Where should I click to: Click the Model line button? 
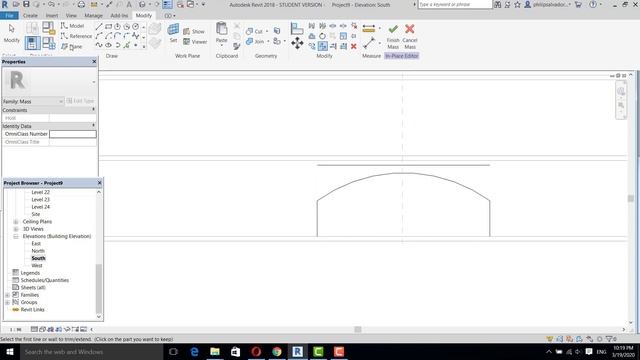(x=72, y=26)
